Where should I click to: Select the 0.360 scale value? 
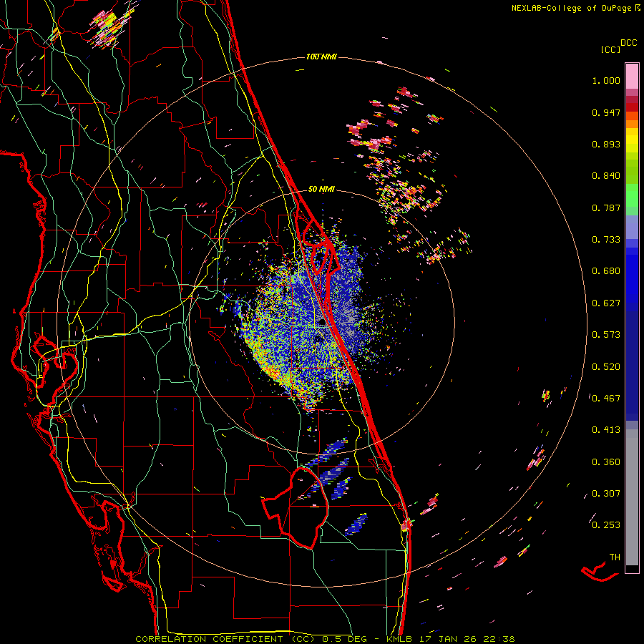pos(606,462)
